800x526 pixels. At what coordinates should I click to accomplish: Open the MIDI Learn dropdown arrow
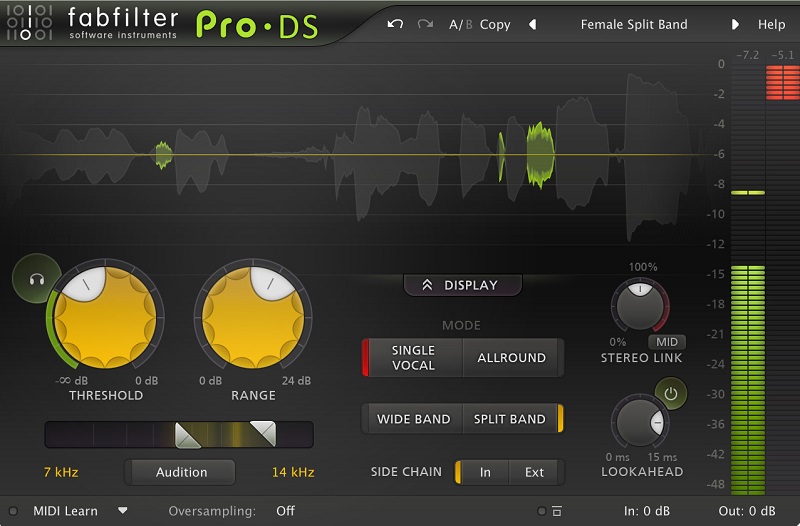(x=122, y=510)
